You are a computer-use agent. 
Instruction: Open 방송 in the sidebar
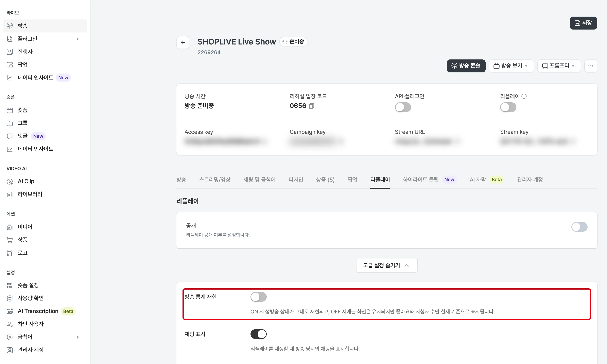[45, 26]
